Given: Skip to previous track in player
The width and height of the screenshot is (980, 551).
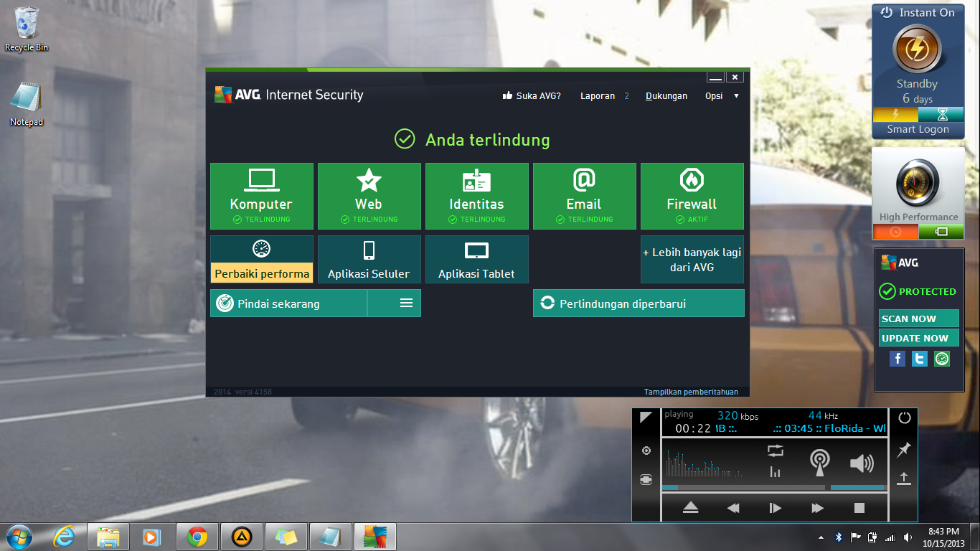Looking at the screenshot, I should point(733,508).
